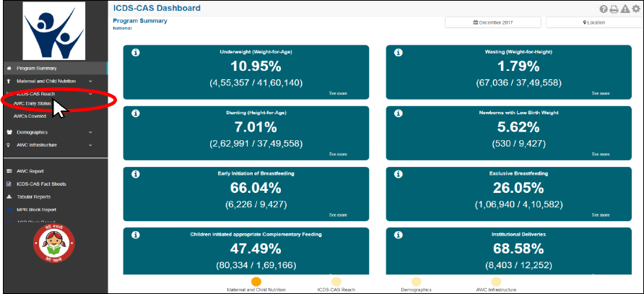This screenshot has height=294, width=644.
Task: Expand the Maternal and Child Nutrition chevron
Action: click(x=90, y=82)
